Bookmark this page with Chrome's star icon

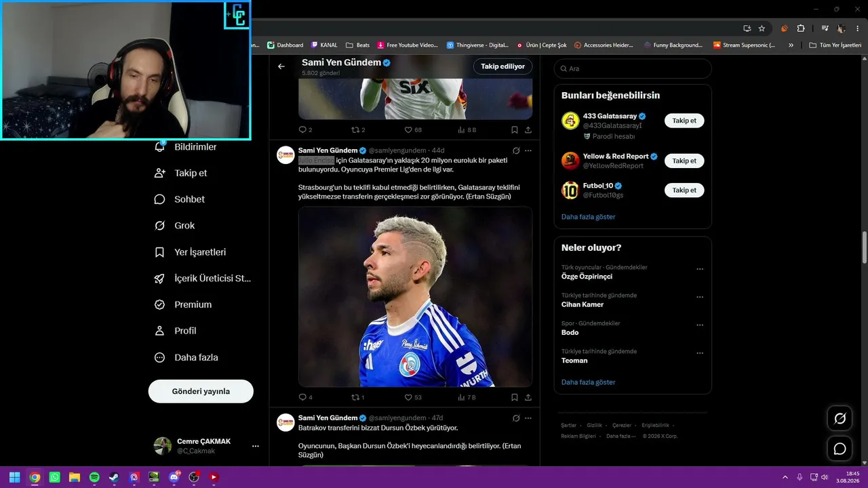[762, 28]
